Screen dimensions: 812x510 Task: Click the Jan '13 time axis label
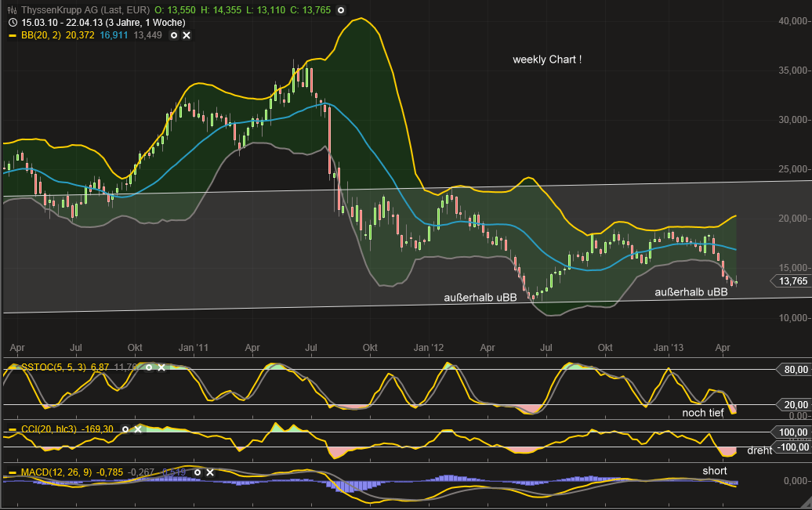(x=668, y=347)
